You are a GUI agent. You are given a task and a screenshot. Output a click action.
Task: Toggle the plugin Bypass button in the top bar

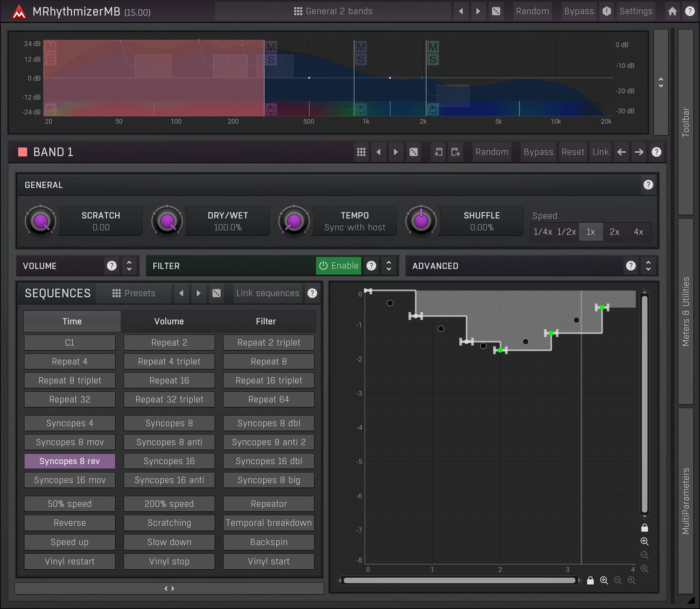click(x=579, y=11)
